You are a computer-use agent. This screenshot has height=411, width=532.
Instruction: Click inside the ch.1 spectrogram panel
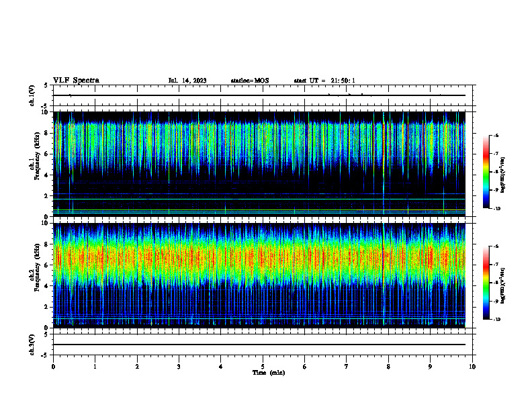(259, 164)
